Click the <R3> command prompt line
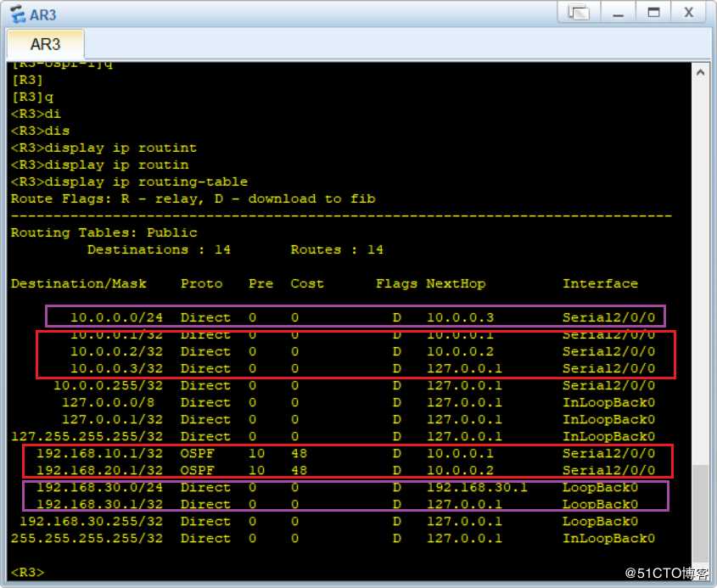 (x=27, y=572)
